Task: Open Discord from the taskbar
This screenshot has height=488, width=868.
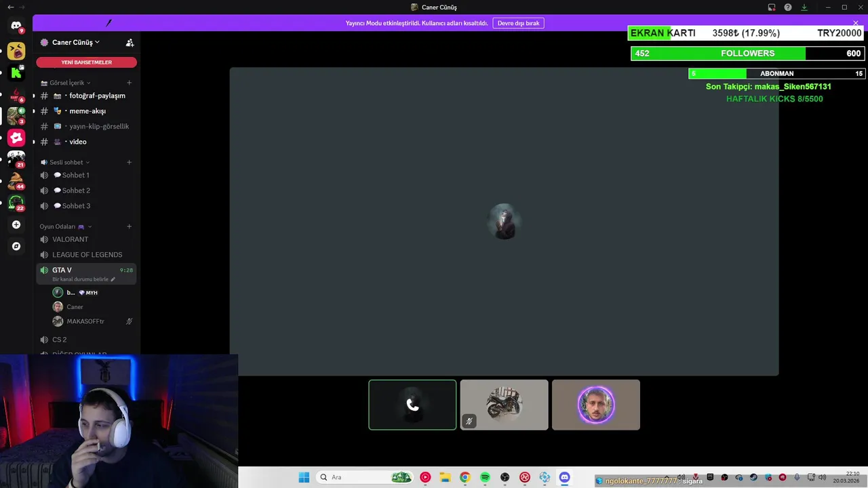Action: [564, 477]
